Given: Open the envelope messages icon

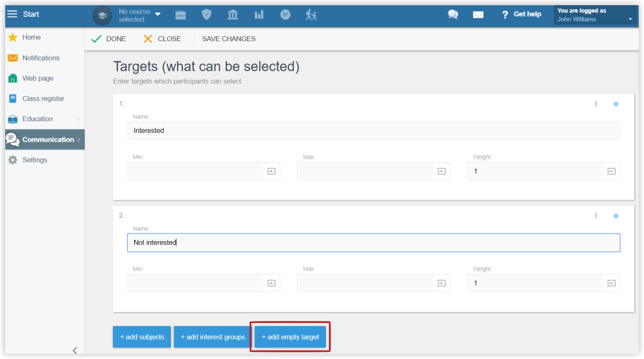Looking at the screenshot, I should click(x=478, y=15).
